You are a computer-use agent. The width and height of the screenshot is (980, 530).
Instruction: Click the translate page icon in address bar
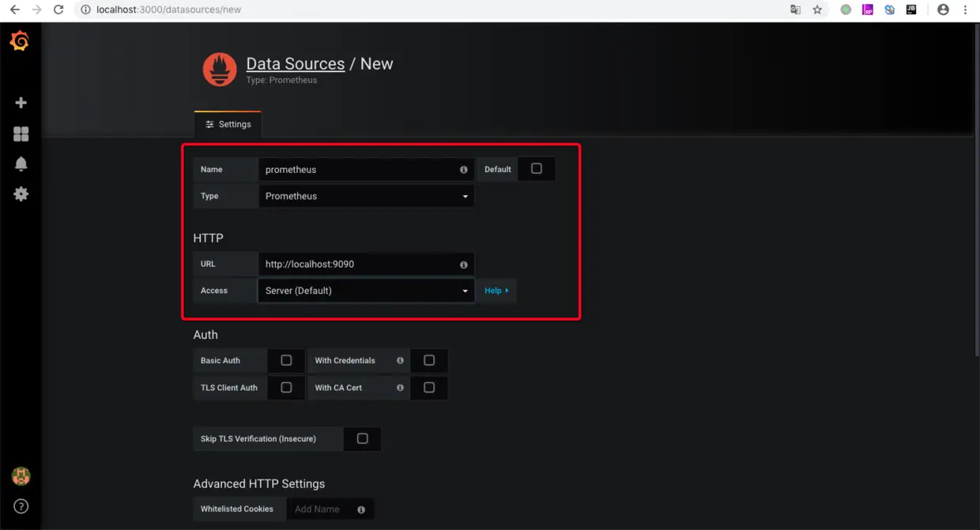[x=795, y=10]
